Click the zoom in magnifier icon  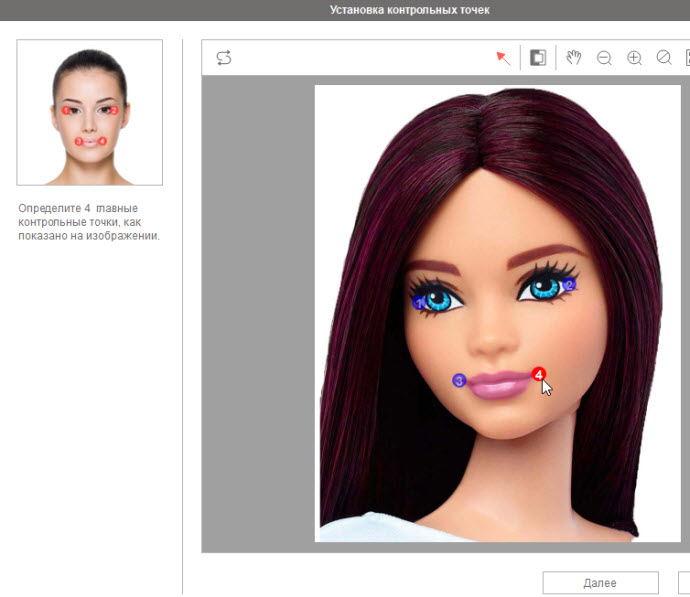tap(634, 58)
